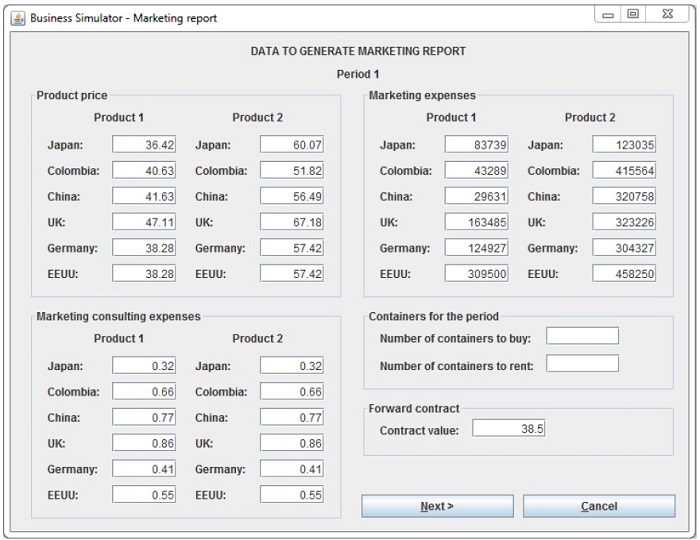Click Japan Product 1 marketing expenses field
Viewport: 700px width, 540px height.
476,145
